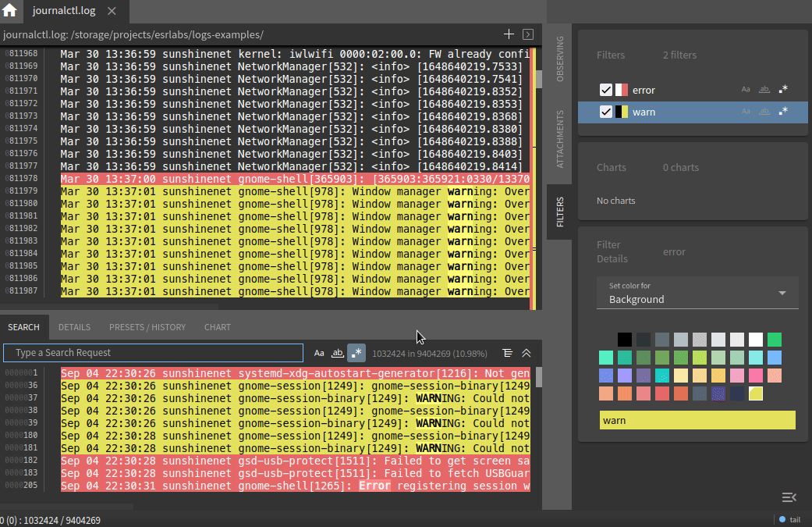Open the ATTACHMENTS sidebar tab
The image size is (812, 527).
tap(560, 139)
